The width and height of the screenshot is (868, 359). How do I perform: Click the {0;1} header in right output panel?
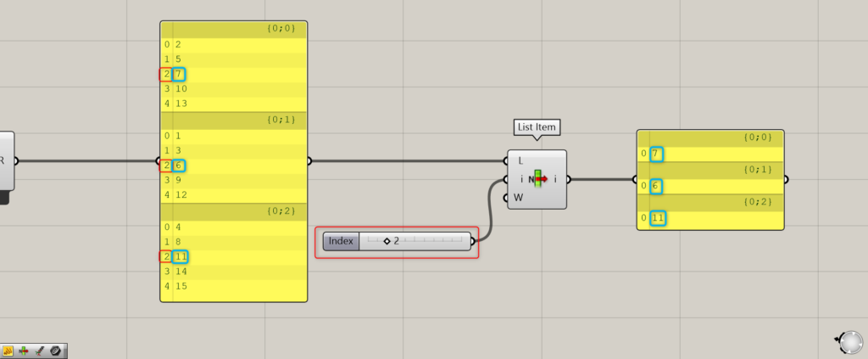709,170
